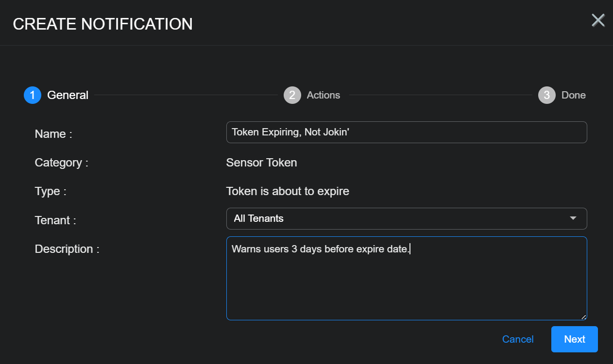This screenshot has height=364, width=613.
Task: Click the step 3 circle icon
Action: click(546, 95)
